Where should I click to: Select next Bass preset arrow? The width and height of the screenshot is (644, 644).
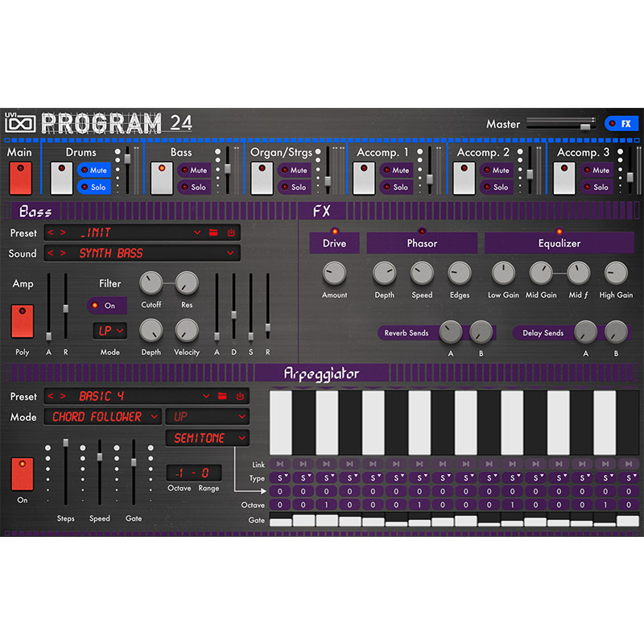point(63,233)
